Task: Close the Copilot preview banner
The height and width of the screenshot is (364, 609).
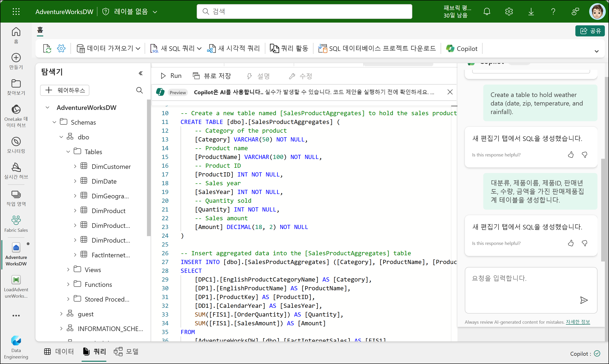Action: click(x=450, y=92)
